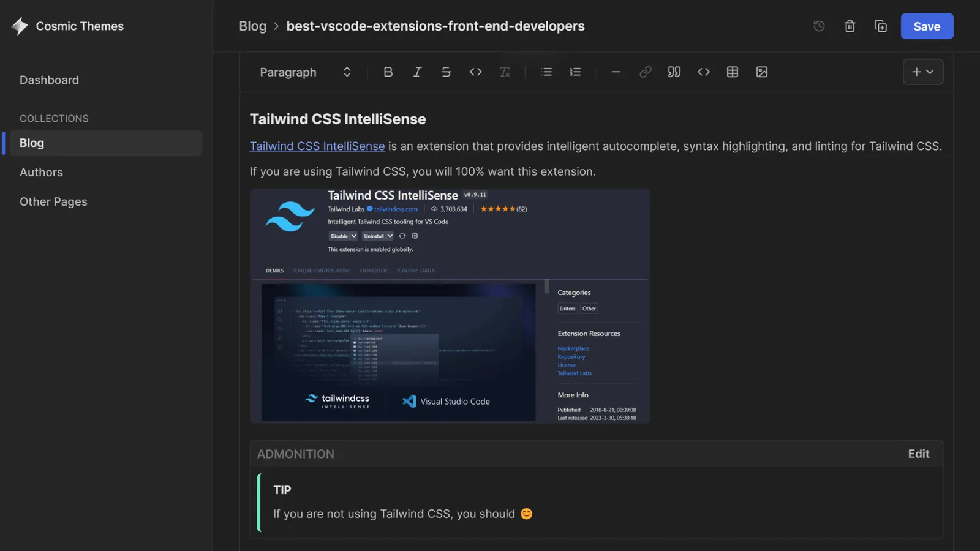Select the Tailwind extension screenshot image
The height and width of the screenshot is (551, 980).
[x=450, y=306]
